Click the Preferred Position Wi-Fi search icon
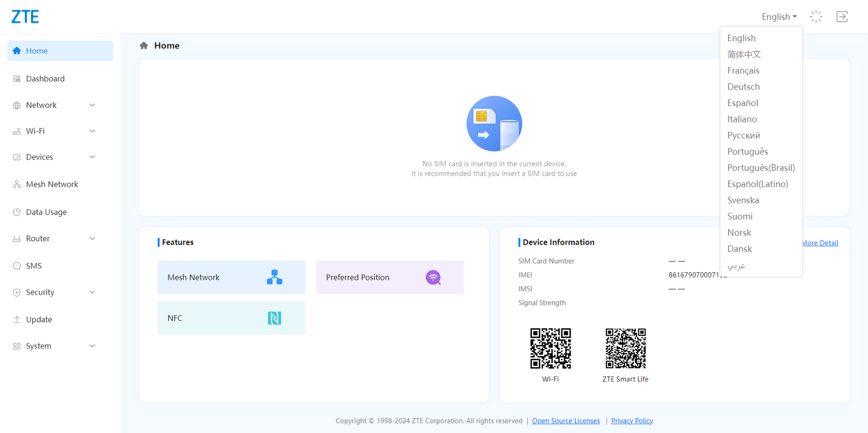868x433 pixels. coord(433,277)
